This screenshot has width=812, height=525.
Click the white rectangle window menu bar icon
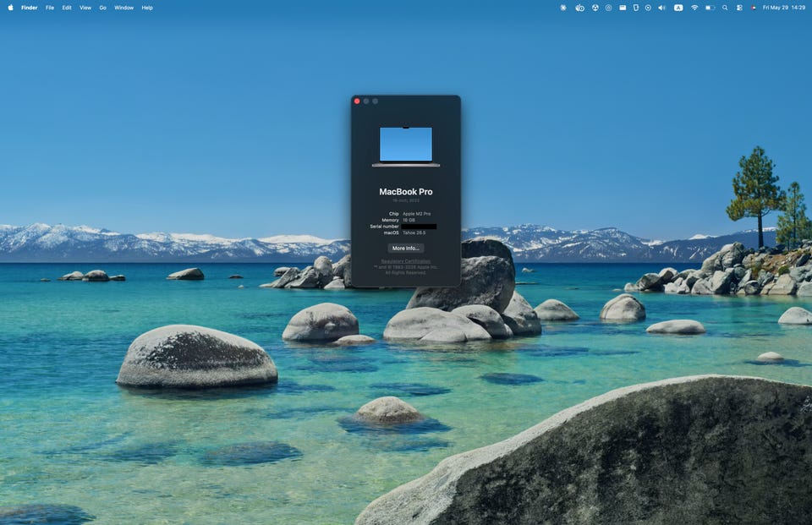(623, 8)
